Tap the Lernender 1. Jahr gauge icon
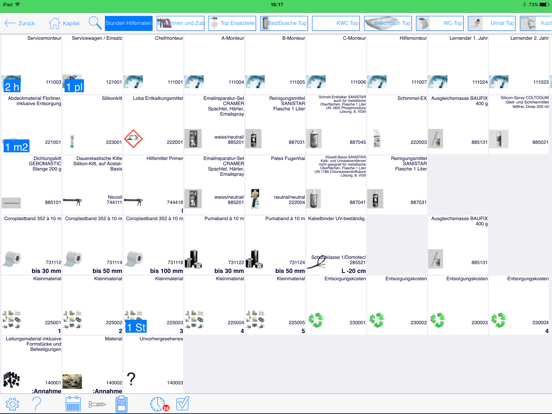Screen dimensions: 552x414 (x=438, y=81)
